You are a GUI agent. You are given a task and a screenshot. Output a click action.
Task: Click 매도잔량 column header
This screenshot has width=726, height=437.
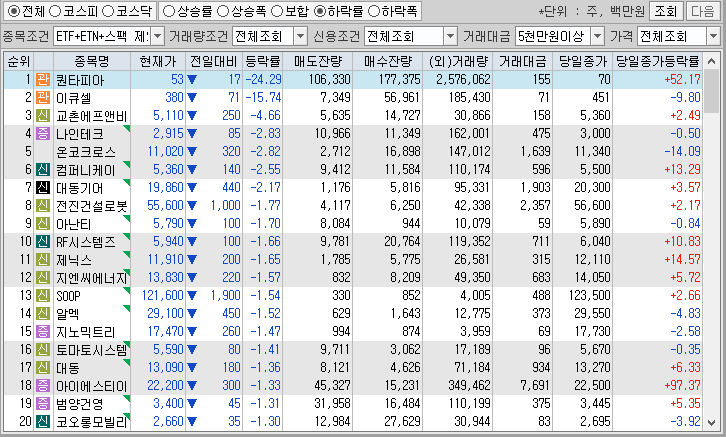[x=318, y=61]
